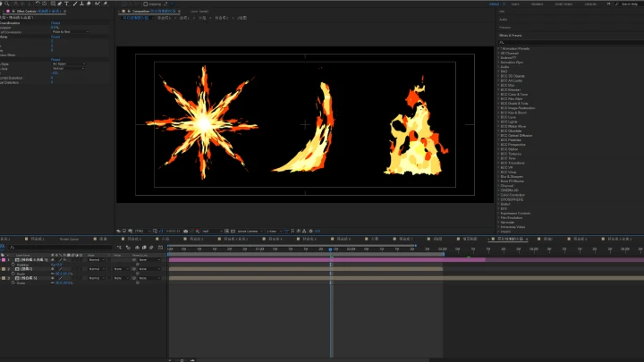
Task: Select the Pen tool in the toolbar
Action: click(x=60, y=4)
